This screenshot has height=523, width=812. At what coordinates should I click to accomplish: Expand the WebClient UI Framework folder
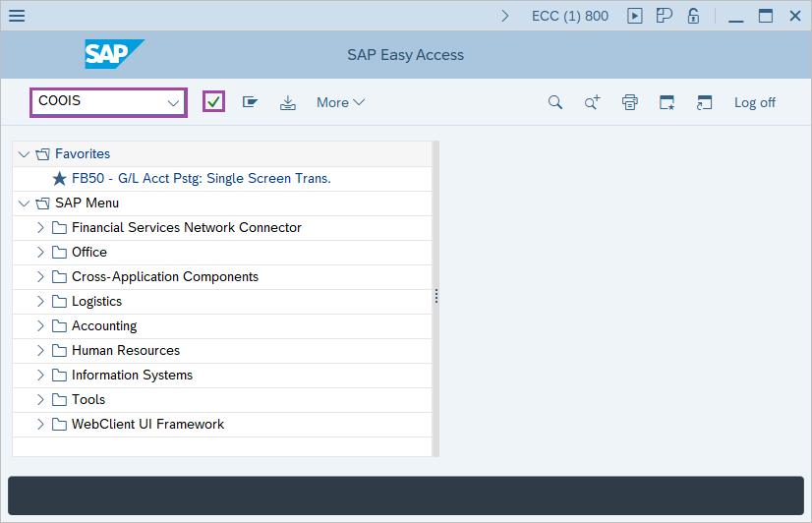click(40, 424)
